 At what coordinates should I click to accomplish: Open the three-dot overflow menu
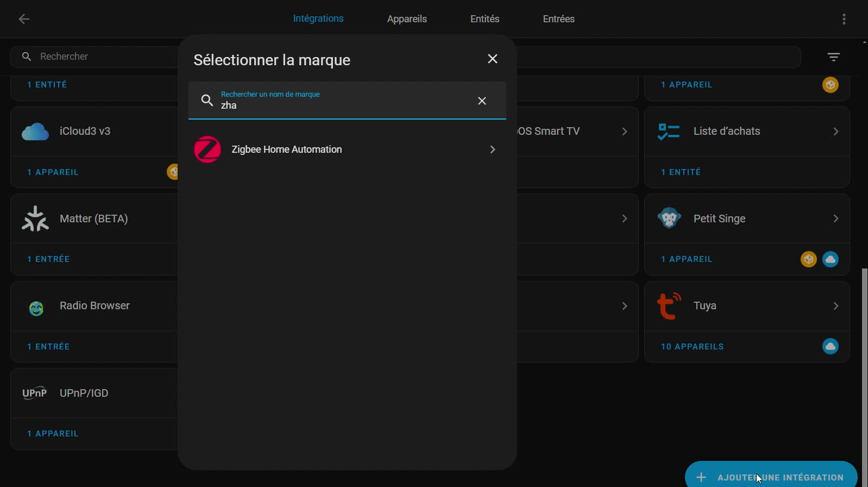844,19
